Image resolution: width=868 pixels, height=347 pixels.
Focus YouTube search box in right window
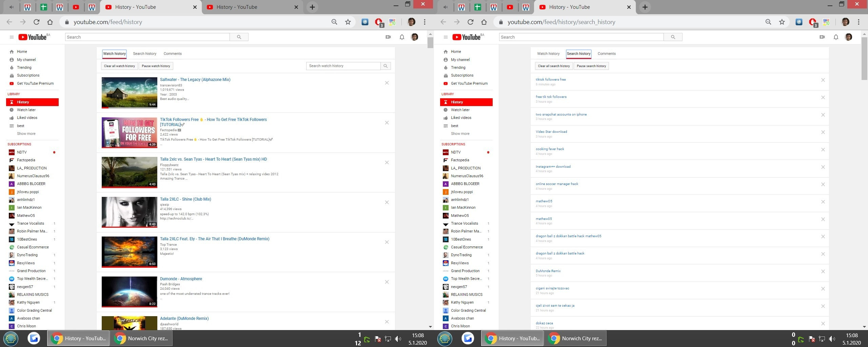pos(581,37)
